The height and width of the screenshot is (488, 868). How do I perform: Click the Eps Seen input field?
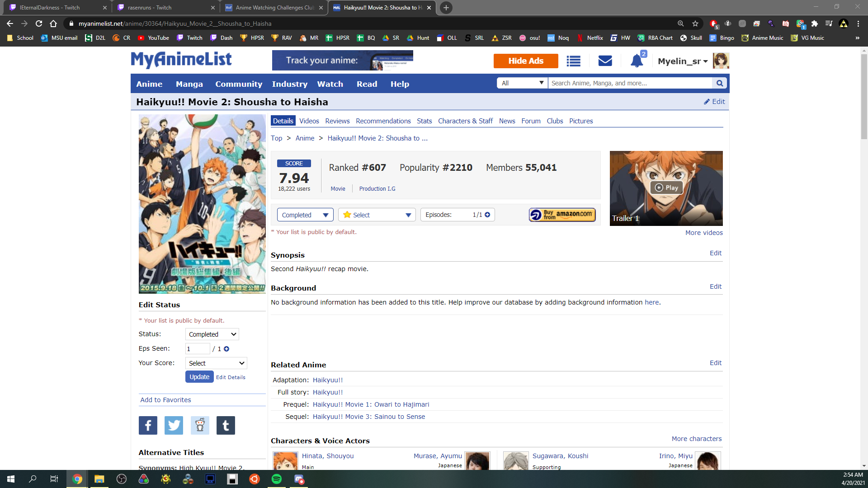point(197,349)
